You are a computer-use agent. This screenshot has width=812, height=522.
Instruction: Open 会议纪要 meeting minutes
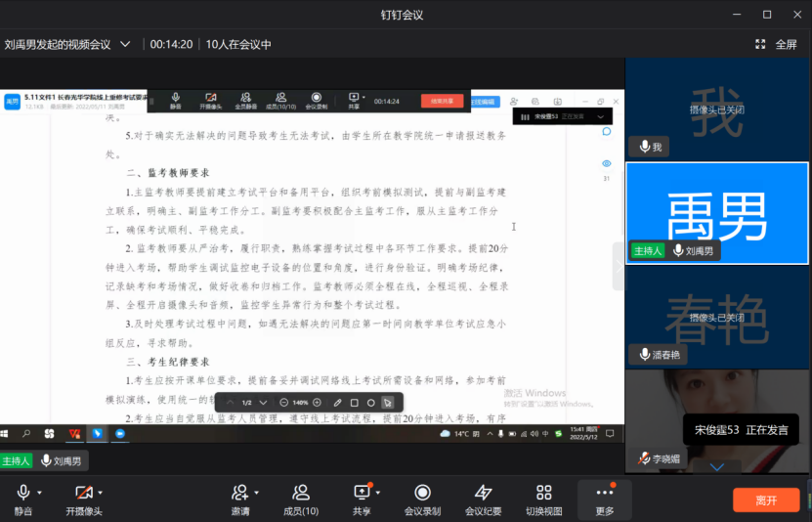(483, 500)
